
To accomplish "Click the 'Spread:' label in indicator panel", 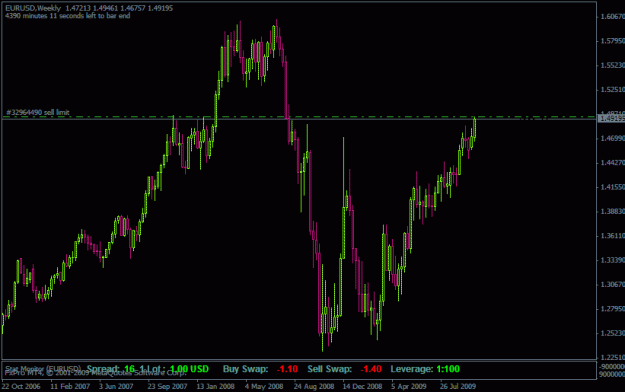I will (103, 369).
